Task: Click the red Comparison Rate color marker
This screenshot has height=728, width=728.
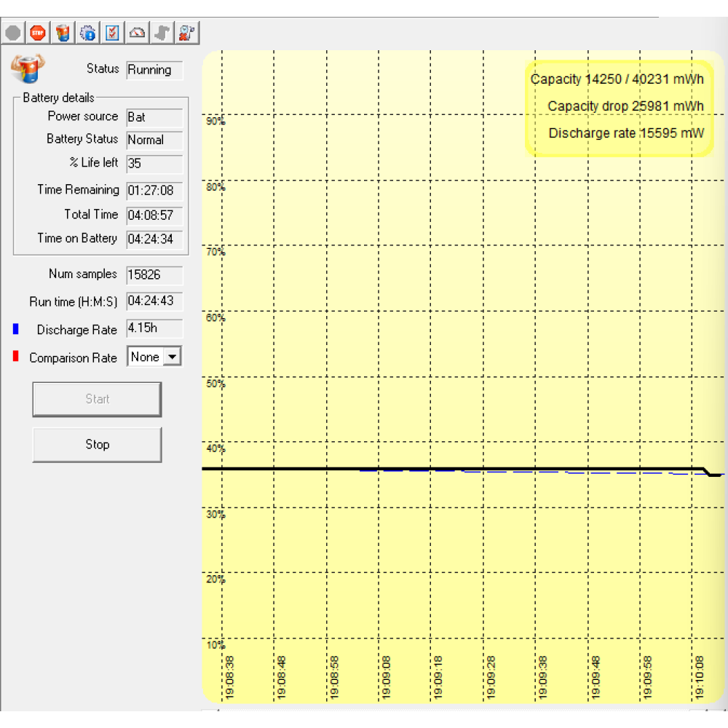Action: coord(16,357)
